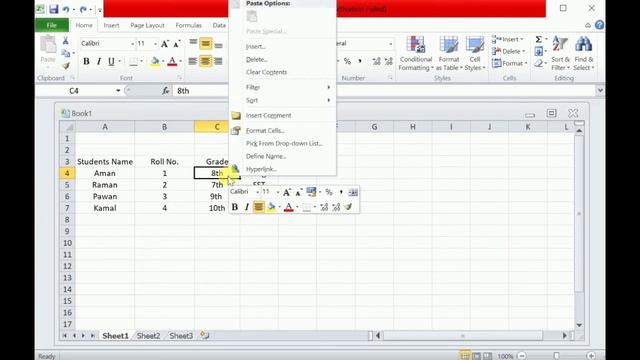Decrease font size in ribbon Font group

[177, 44]
